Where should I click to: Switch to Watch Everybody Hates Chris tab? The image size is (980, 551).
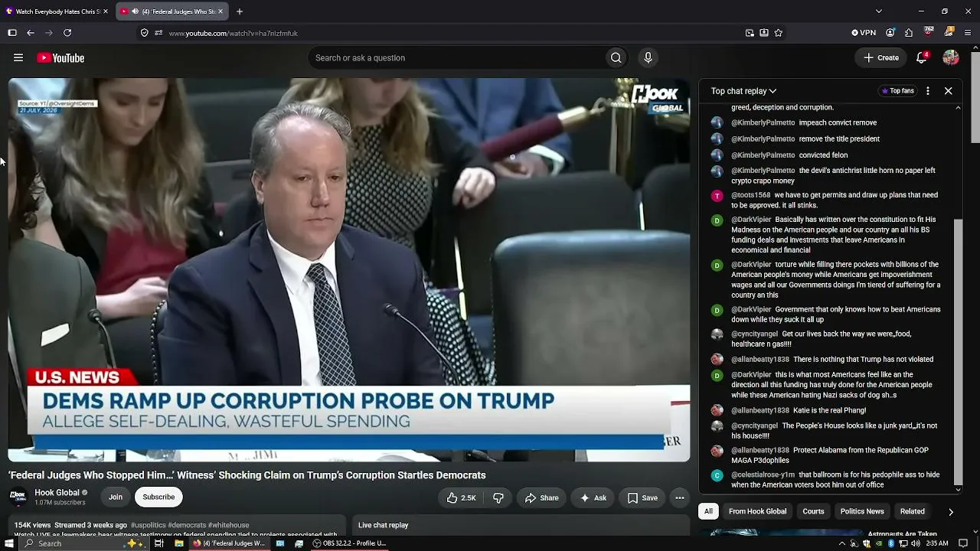tap(57, 11)
